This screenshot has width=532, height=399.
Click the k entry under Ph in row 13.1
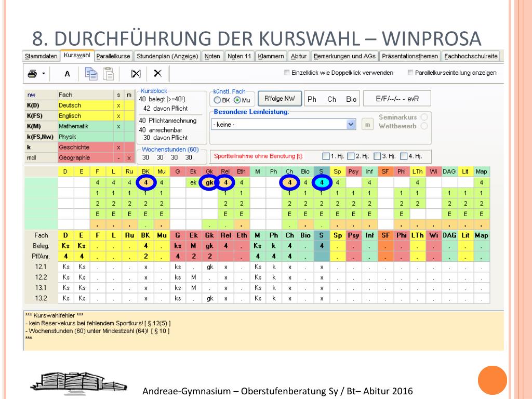[x=273, y=288]
